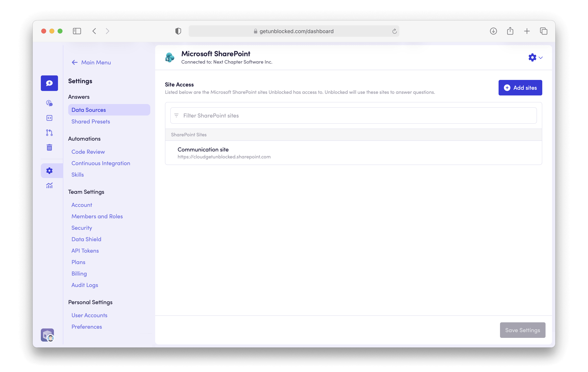Open Audit Logs settings
588x372 pixels.
pyautogui.click(x=85, y=285)
